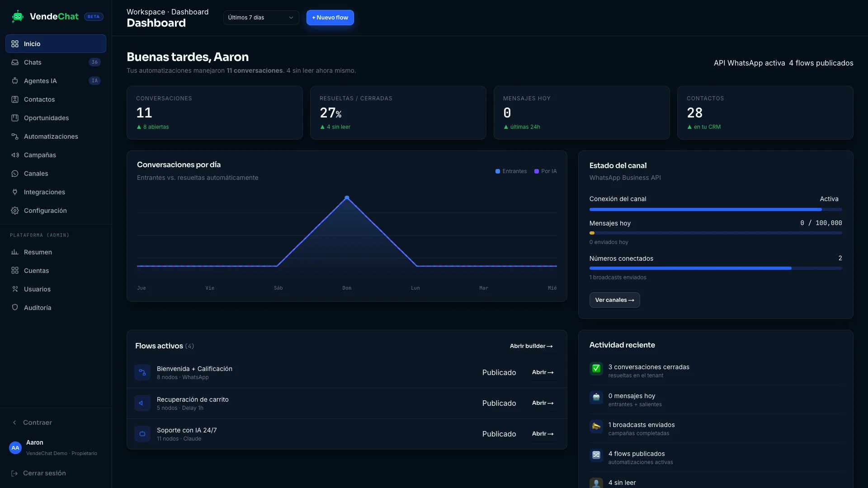This screenshot has height=488, width=868.
Task: Click Publicado status on Bienvenida + Calificación row
Action: 499,372
